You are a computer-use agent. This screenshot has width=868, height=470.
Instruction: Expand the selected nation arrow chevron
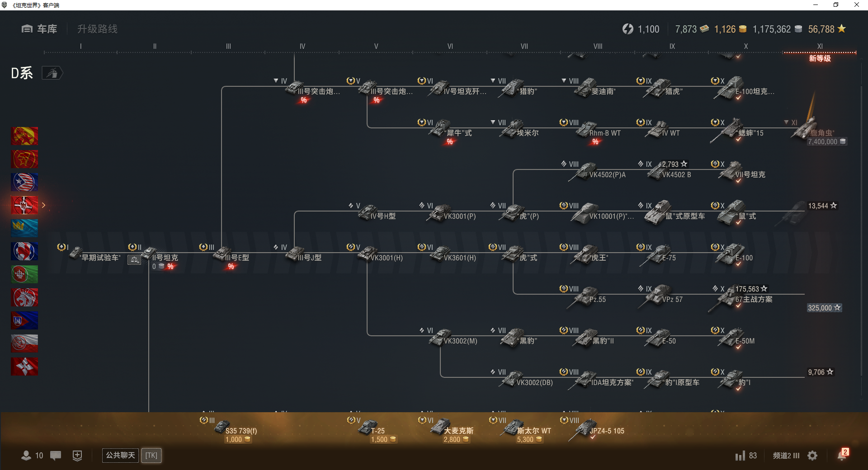pyautogui.click(x=44, y=205)
